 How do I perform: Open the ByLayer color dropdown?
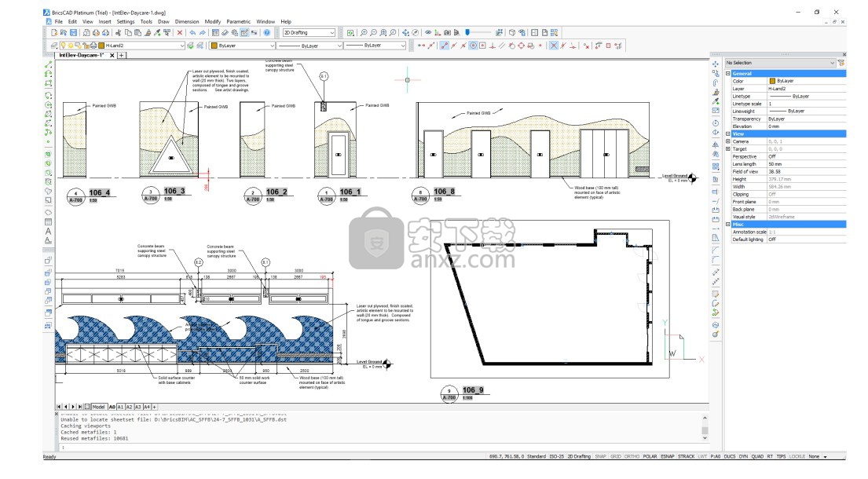click(242, 46)
